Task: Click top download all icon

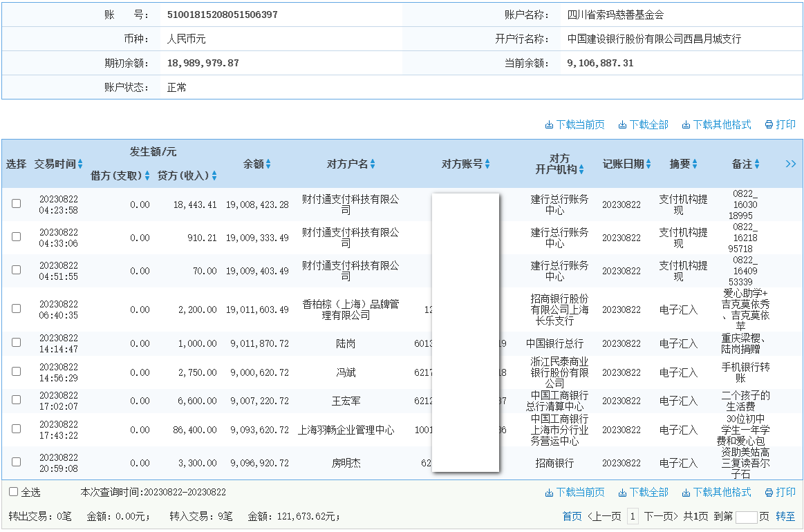Action: (x=622, y=125)
